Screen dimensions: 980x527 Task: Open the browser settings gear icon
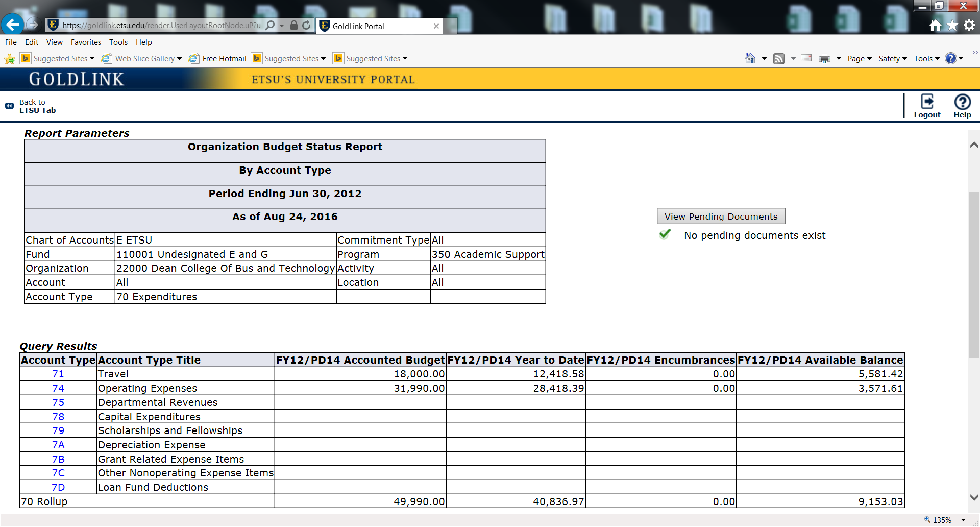pyautogui.click(x=969, y=25)
